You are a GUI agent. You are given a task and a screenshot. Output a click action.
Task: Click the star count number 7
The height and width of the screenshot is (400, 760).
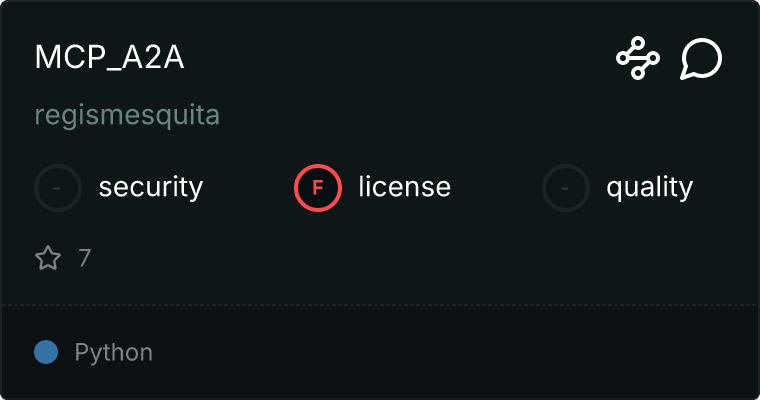pyautogui.click(x=85, y=259)
